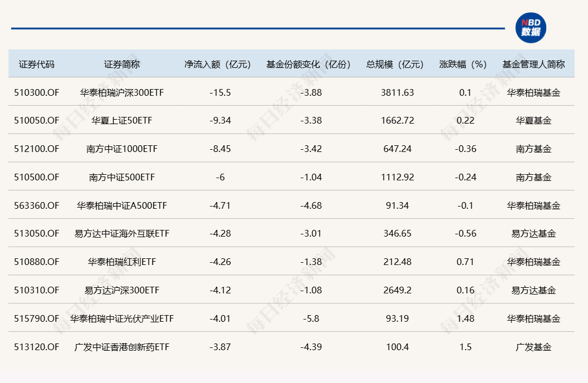Click security code 510310.OF
588x383 pixels.
pyautogui.click(x=37, y=291)
